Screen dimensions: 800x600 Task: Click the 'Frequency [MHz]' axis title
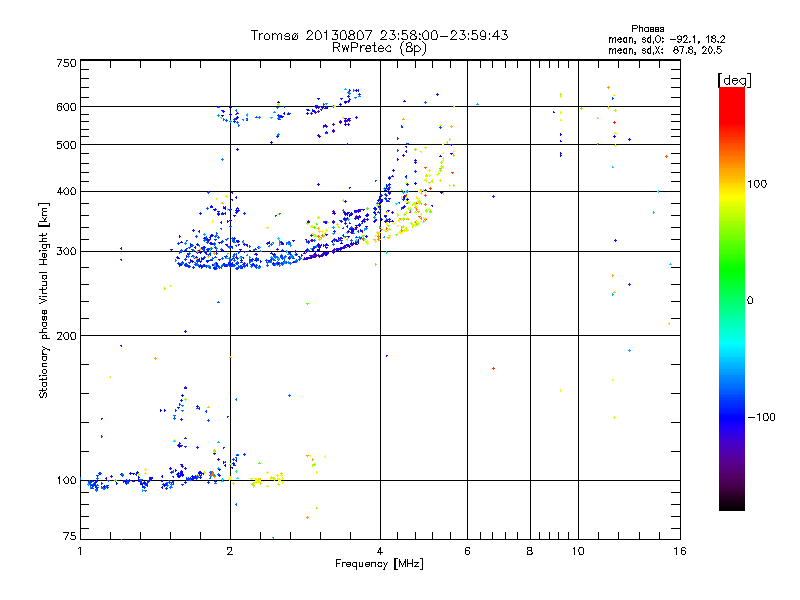[379, 564]
